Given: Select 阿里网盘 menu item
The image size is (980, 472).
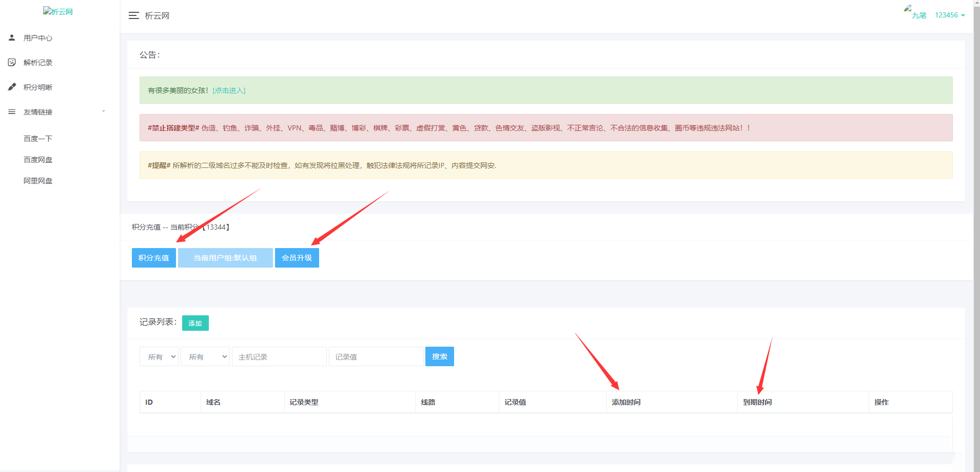Looking at the screenshot, I should [x=38, y=181].
